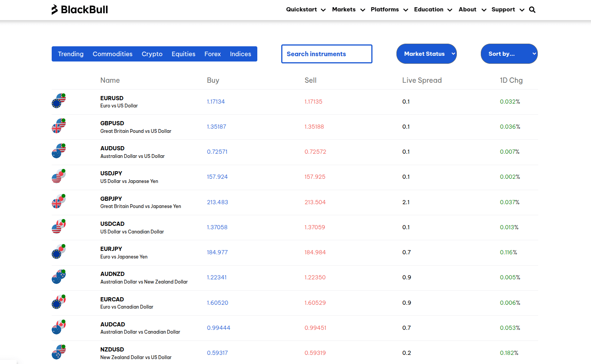Open the Market Status dropdown
The image size is (591, 364).
(426, 54)
